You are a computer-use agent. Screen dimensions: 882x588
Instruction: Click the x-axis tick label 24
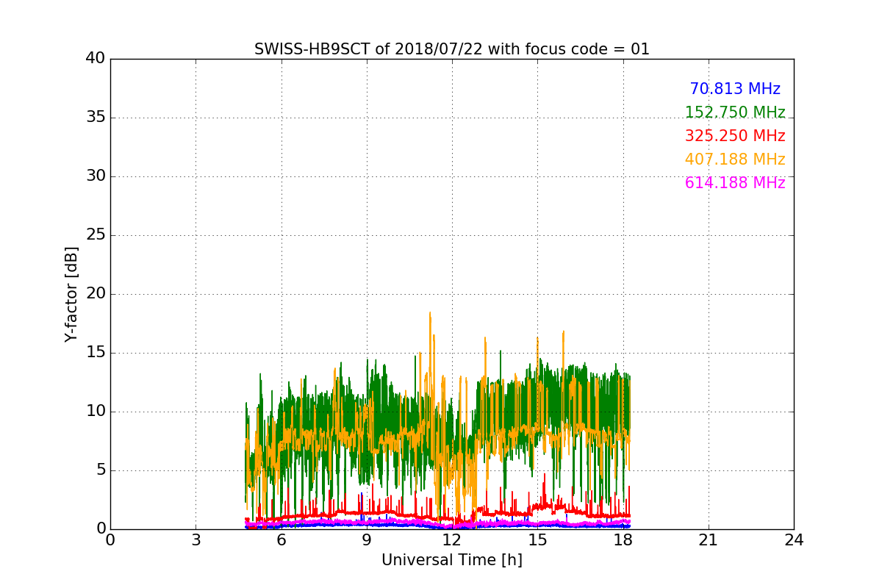pos(794,539)
